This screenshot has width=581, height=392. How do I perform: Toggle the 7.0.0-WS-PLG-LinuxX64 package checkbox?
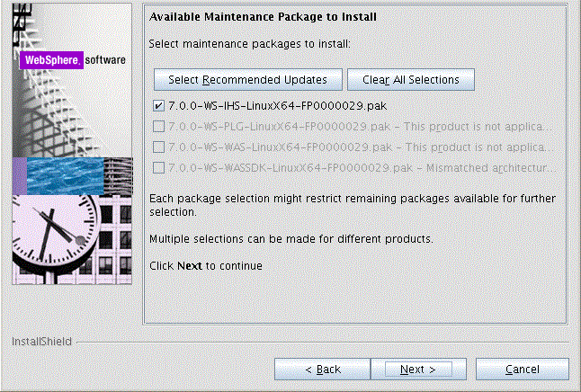point(159,127)
